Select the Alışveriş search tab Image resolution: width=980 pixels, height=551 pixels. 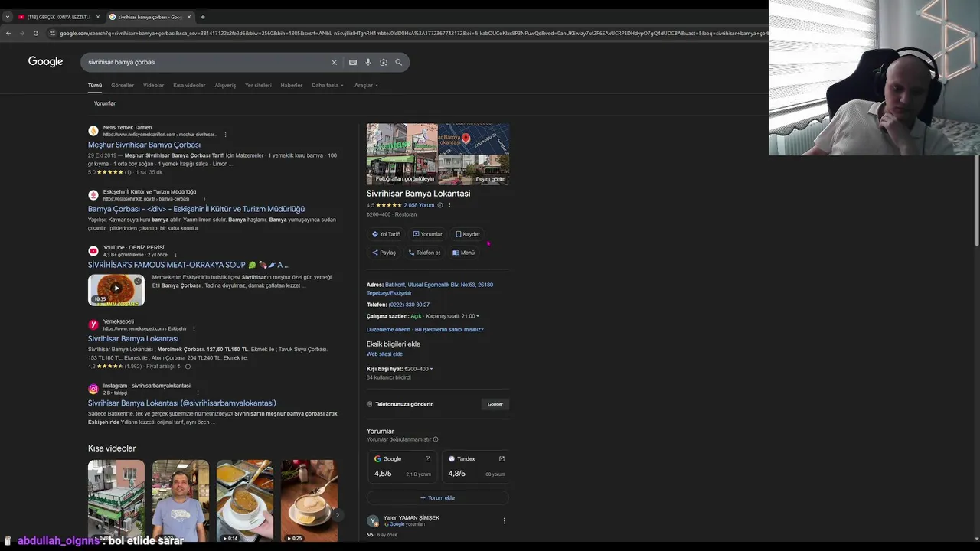click(x=225, y=85)
